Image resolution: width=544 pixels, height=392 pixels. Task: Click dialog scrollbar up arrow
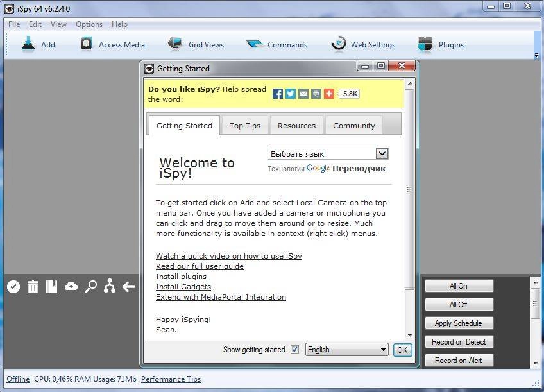point(410,83)
